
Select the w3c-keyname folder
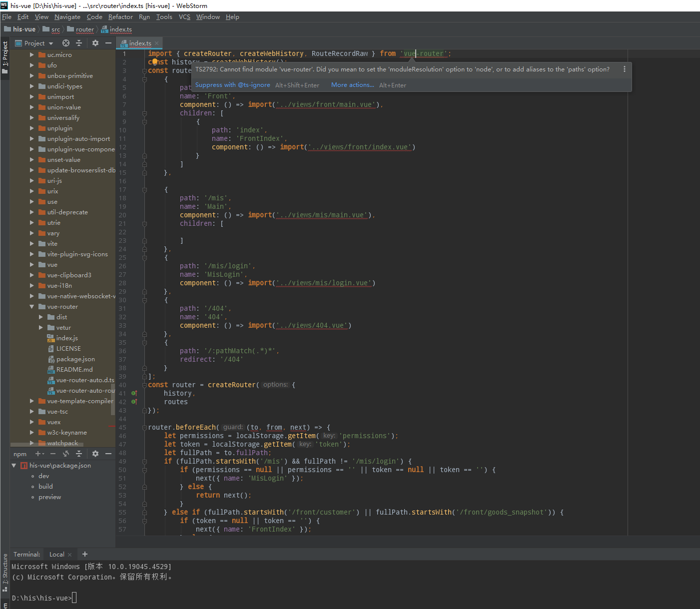[62, 433]
